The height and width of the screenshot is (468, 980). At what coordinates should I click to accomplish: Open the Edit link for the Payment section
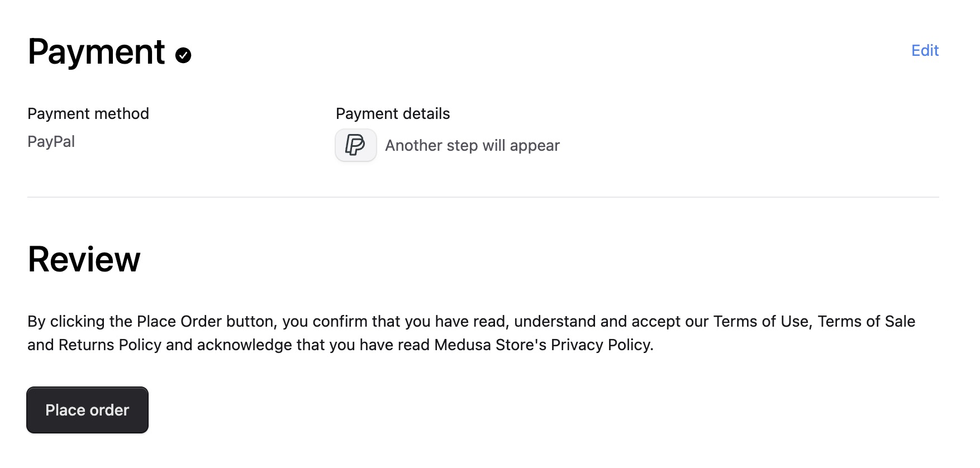[x=925, y=50]
